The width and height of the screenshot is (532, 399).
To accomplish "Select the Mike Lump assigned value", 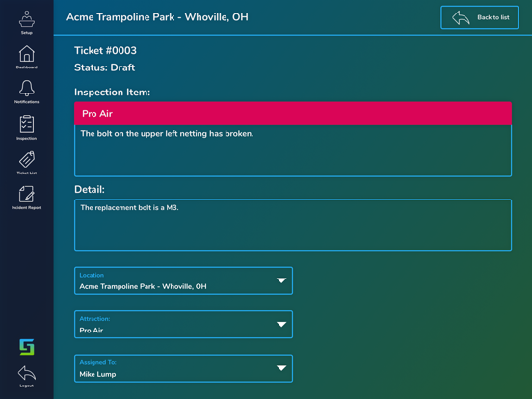I will (x=97, y=374).
